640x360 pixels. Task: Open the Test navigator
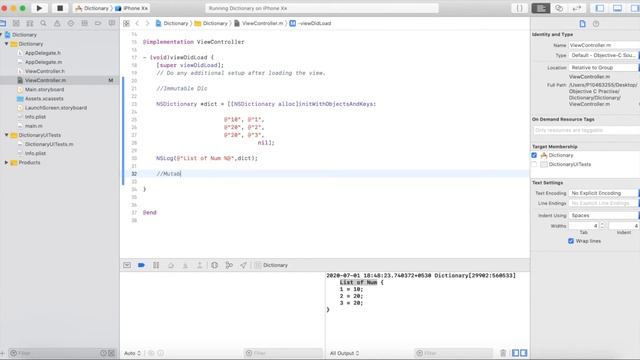pos(71,23)
